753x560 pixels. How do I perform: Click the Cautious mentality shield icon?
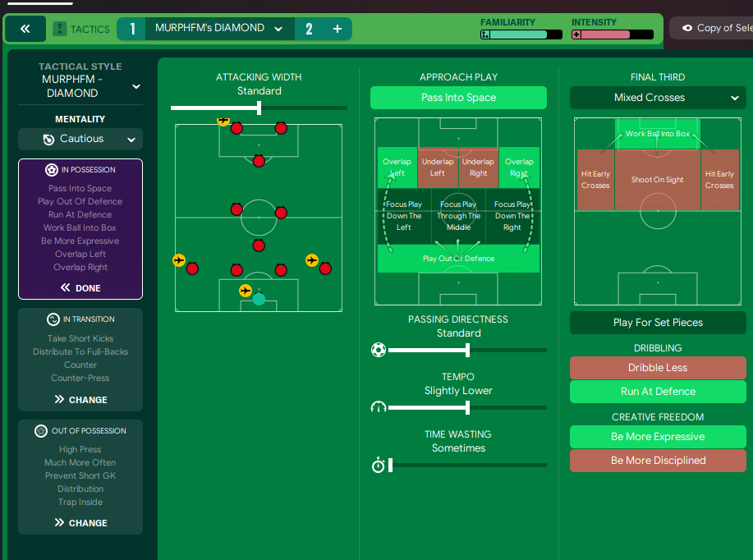[x=48, y=140]
